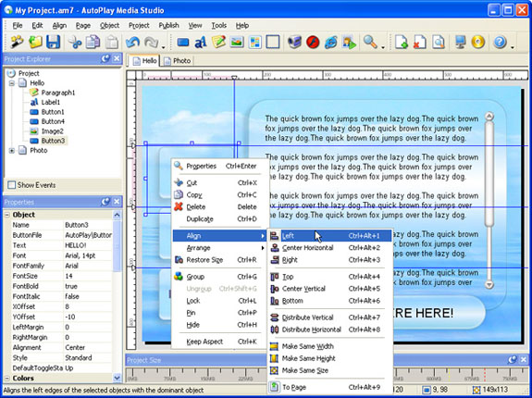Click the Paste clipboard toolbar icon

pyautogui.click(x=112, y=42)
